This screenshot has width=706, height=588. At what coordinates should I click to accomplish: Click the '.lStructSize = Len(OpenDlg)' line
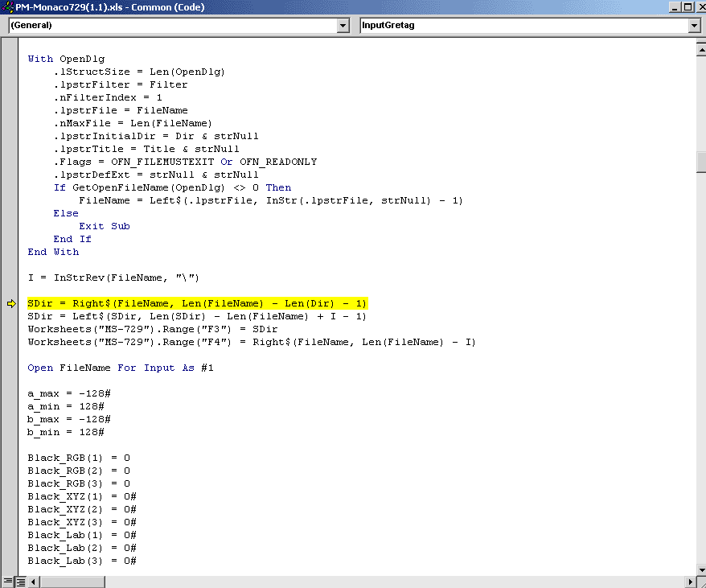[139, 72]
